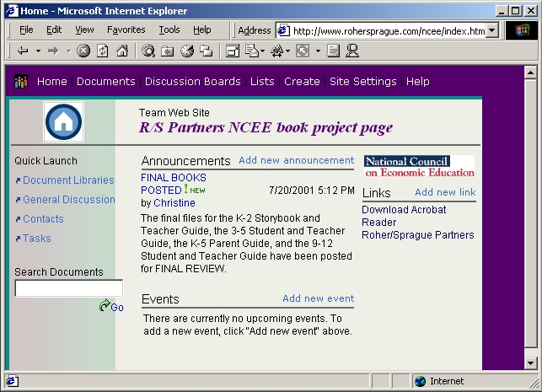Open Roher/Sprague Partners link
Image resolution: width=542 pixels, height=392 pixels.
tap(417, 235)
